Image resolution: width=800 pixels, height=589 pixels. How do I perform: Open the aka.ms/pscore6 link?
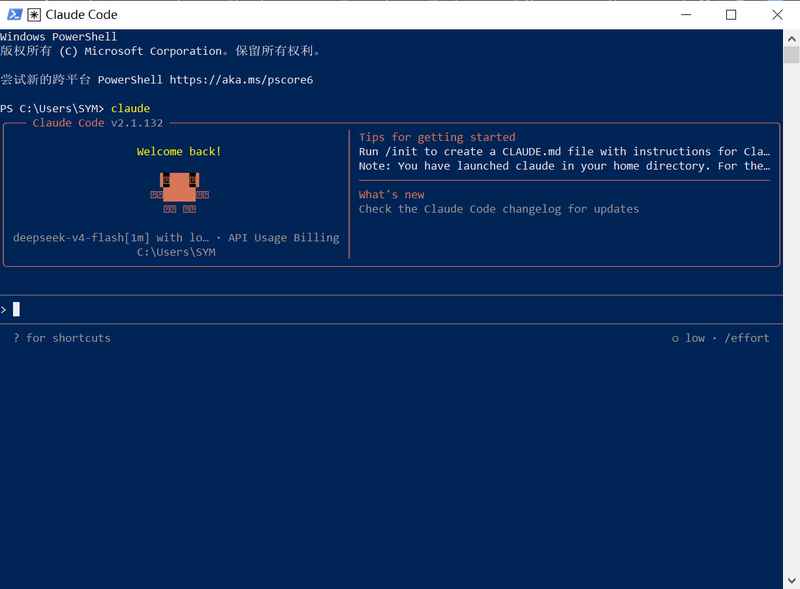(x=241, y=80)
